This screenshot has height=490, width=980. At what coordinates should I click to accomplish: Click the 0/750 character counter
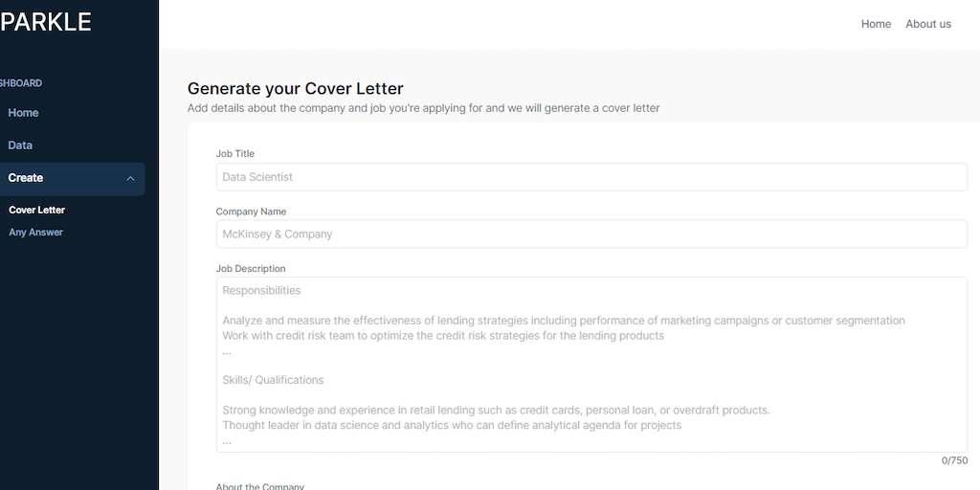click(954, 460)
